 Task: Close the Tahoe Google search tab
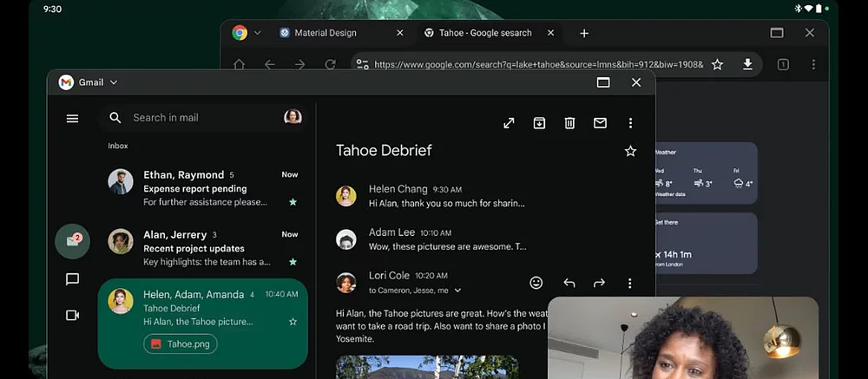tap(550, 33)
